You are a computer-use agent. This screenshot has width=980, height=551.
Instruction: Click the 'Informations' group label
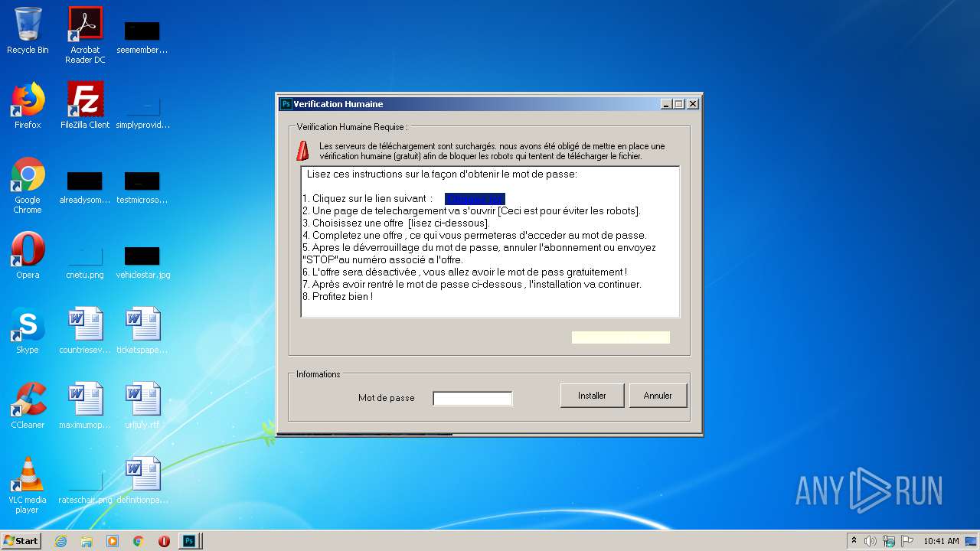click(x=318, y=374)
